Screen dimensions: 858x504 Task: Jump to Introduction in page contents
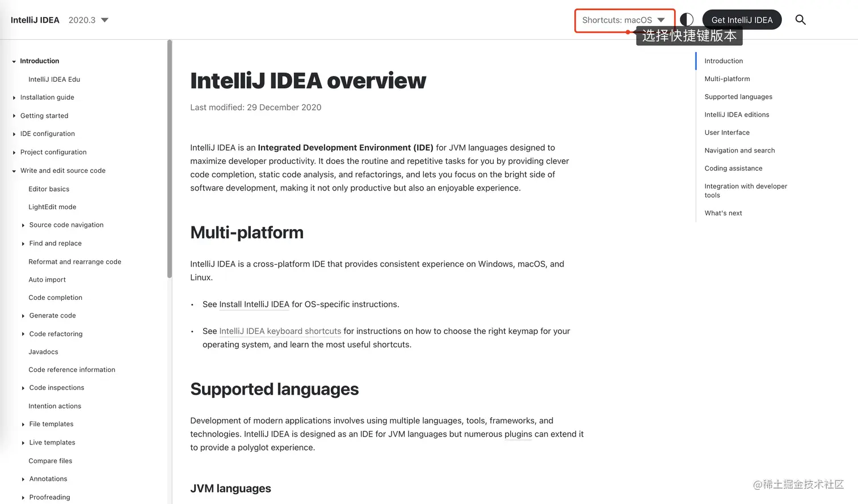coord(724,61)
